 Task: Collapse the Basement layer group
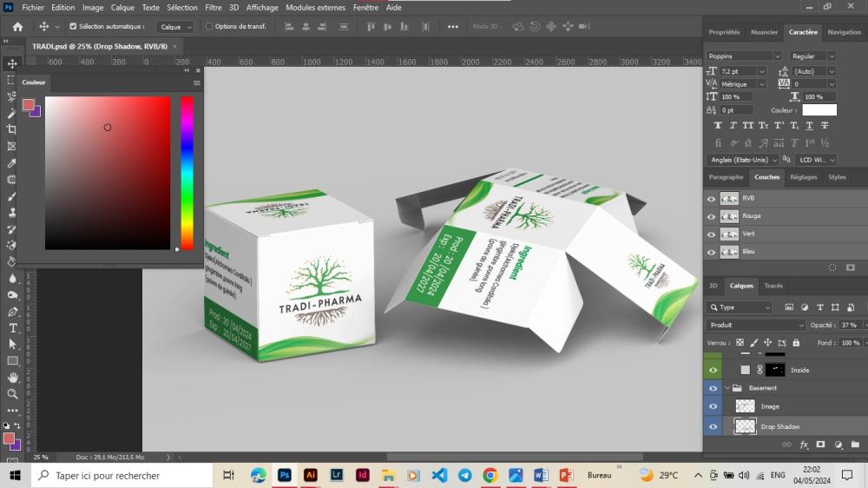727,388
